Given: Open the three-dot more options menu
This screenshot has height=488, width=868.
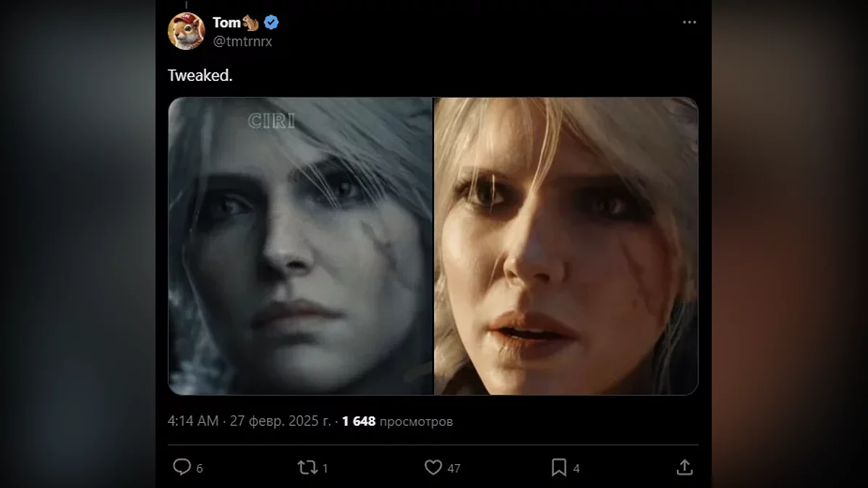Looking at the screenshot, I should pyautogui.click(x=689, y=22).
